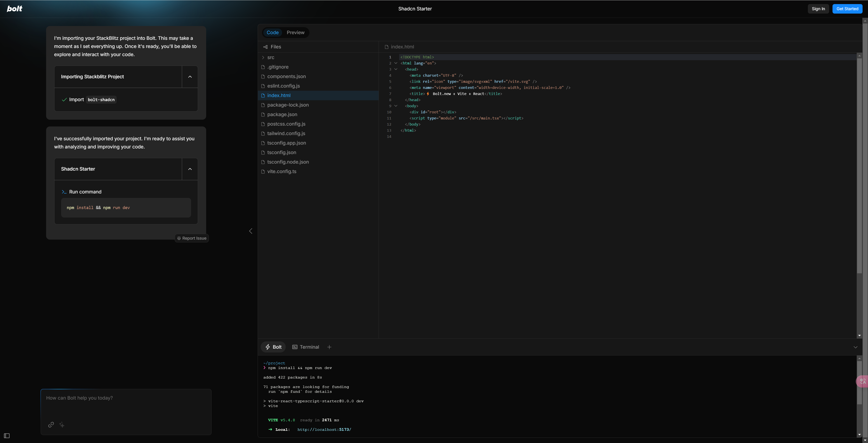Fold the head tag on line 3
The height and width of the screenshot is (443, 868).
coord(396,69)
